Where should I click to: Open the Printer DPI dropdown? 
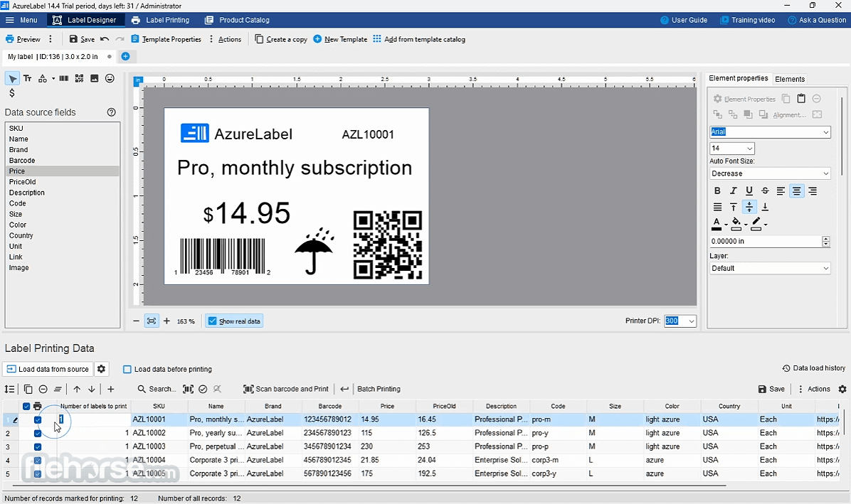[x=691, y=321]
